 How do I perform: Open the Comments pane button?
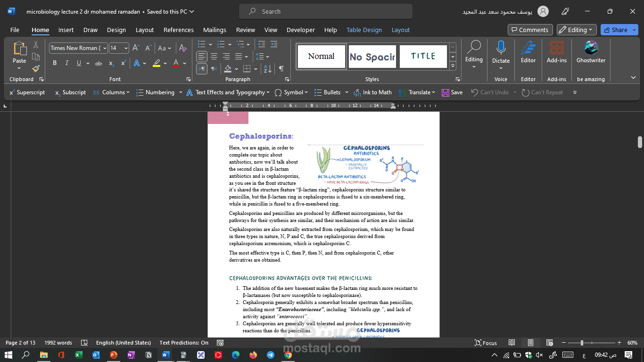530,30
